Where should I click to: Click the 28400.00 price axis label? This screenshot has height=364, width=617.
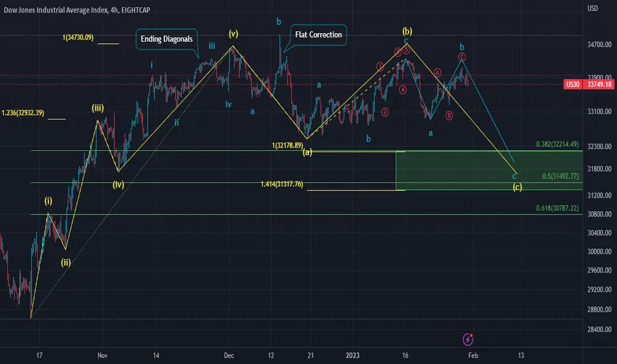click(599, 330)
